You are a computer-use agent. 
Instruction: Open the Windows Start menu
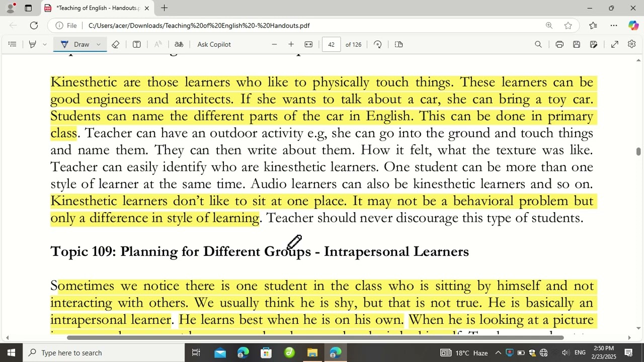click(x=11, y=352)
